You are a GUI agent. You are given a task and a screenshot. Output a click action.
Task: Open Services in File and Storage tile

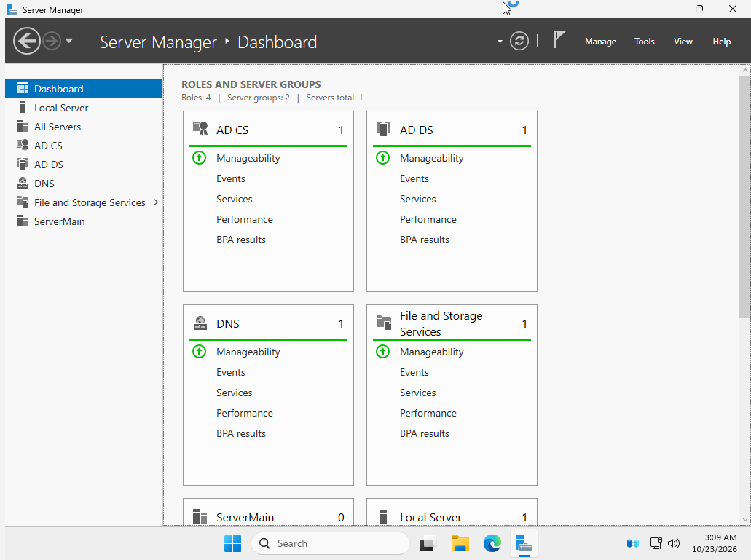[x=418, y=393]
